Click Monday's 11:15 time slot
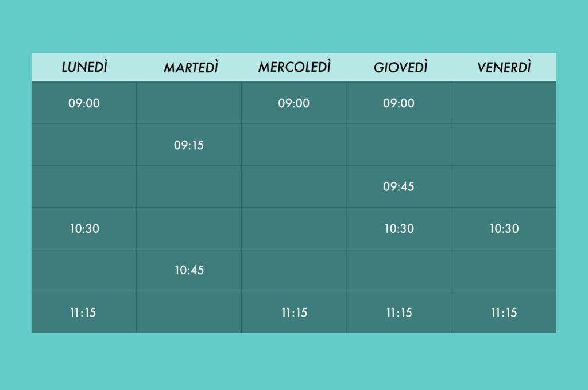 (x=84, y=312)
